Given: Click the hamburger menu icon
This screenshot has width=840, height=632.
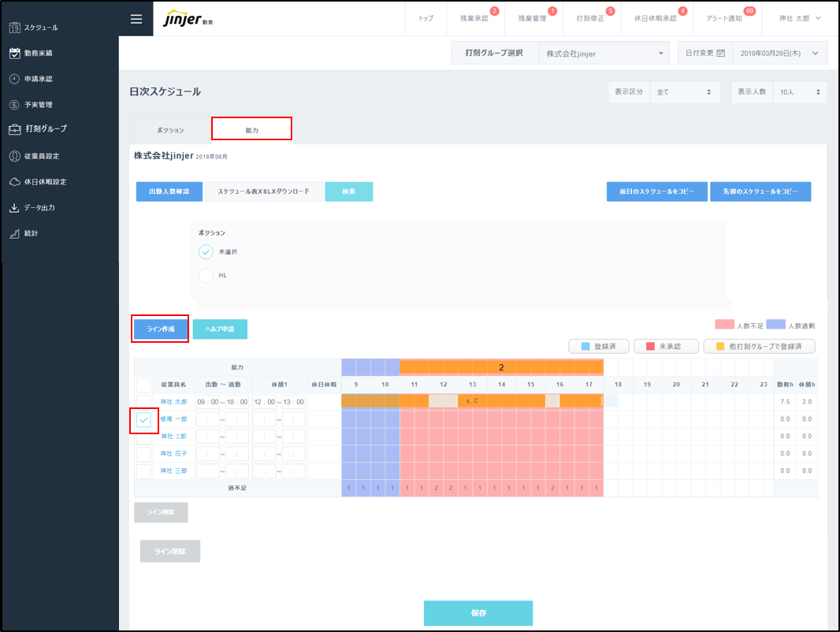Looking at the screenshot, I should [136, 19].
